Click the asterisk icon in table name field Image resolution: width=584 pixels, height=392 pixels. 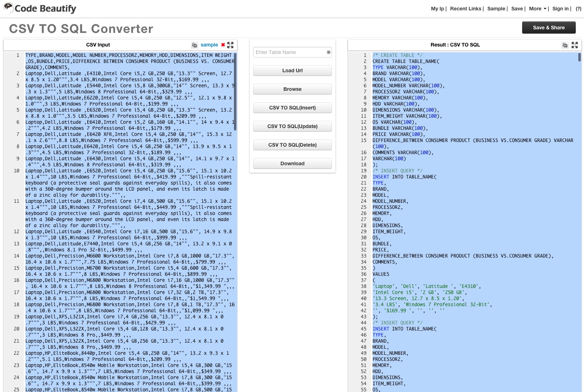click(x=328, y=52)
